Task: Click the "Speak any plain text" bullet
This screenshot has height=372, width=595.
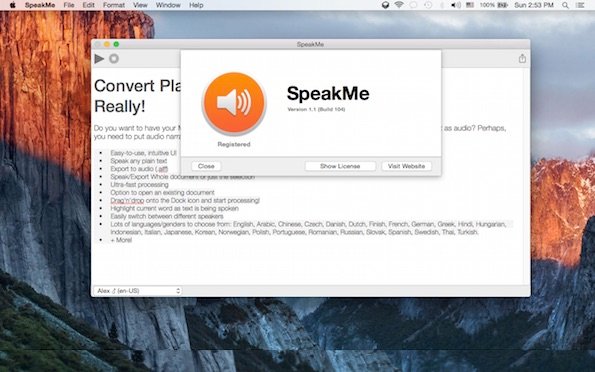Action: [139, 161]
